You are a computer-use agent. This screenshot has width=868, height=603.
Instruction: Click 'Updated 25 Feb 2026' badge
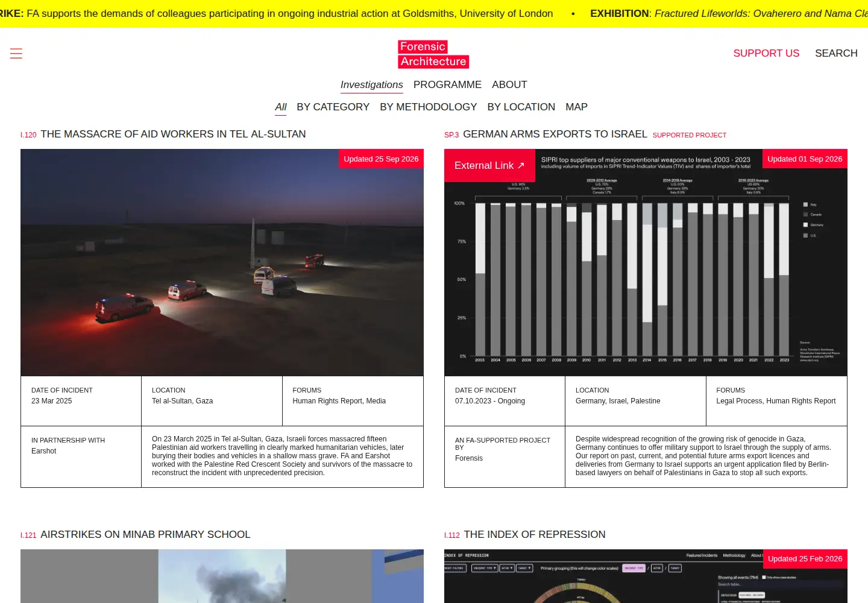point(805,559)
